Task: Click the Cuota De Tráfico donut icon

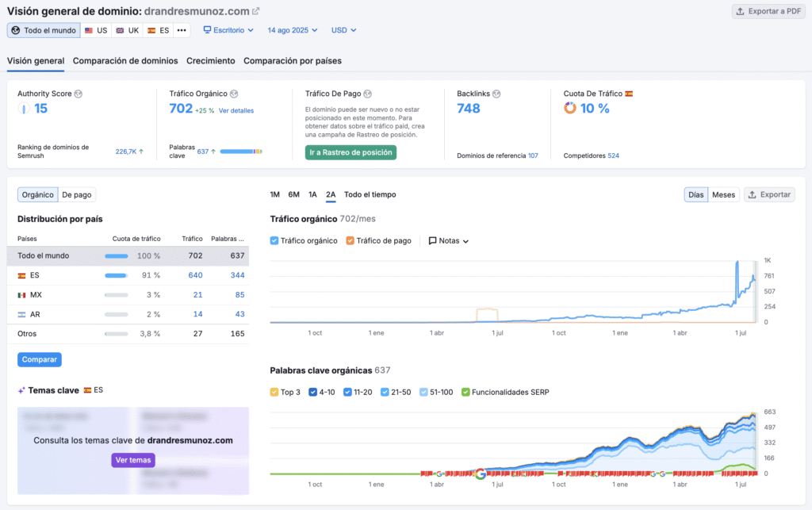Action: tap(569, 109)
